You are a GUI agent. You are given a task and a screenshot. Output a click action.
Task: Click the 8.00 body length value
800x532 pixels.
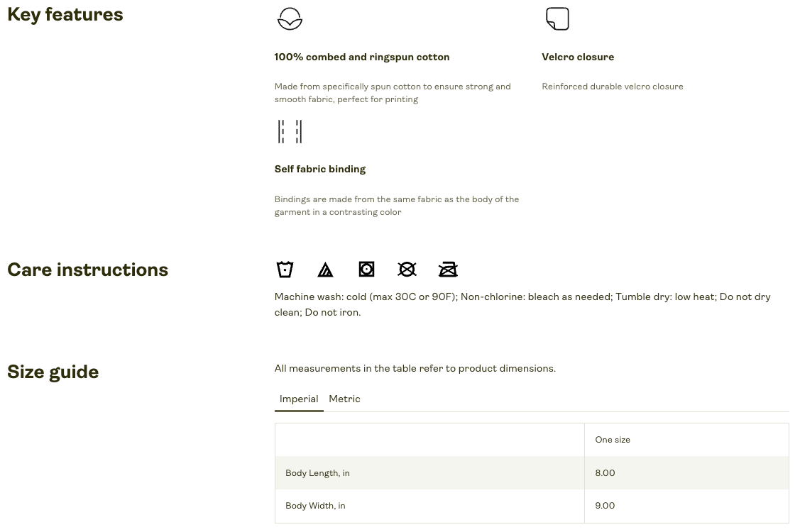(x=605, y=473)
